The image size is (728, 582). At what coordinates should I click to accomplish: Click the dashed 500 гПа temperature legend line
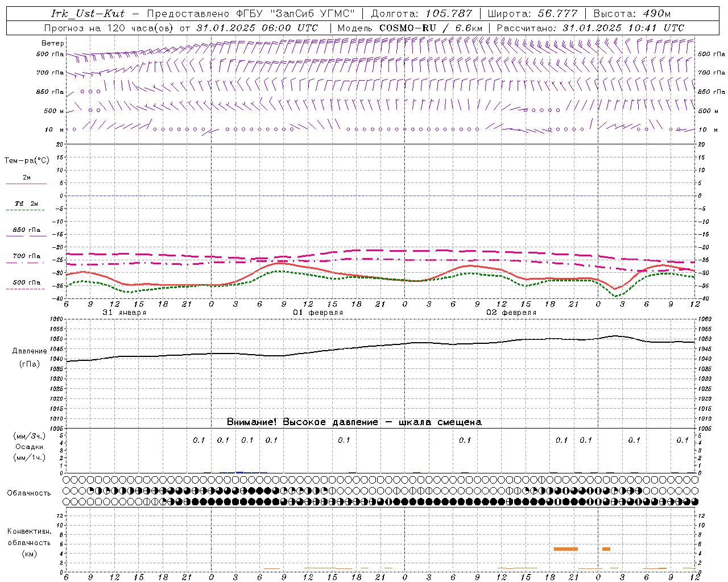[26, 289]
